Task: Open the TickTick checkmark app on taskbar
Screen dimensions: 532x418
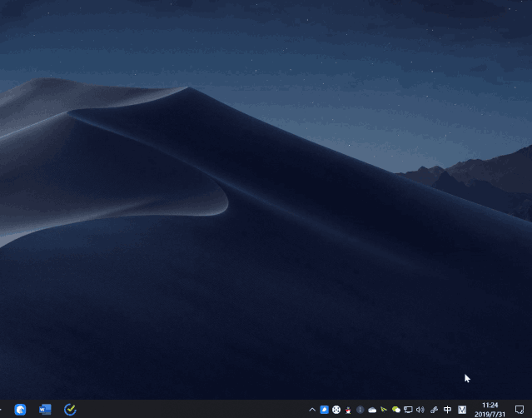Action: (x=70, y=410)
